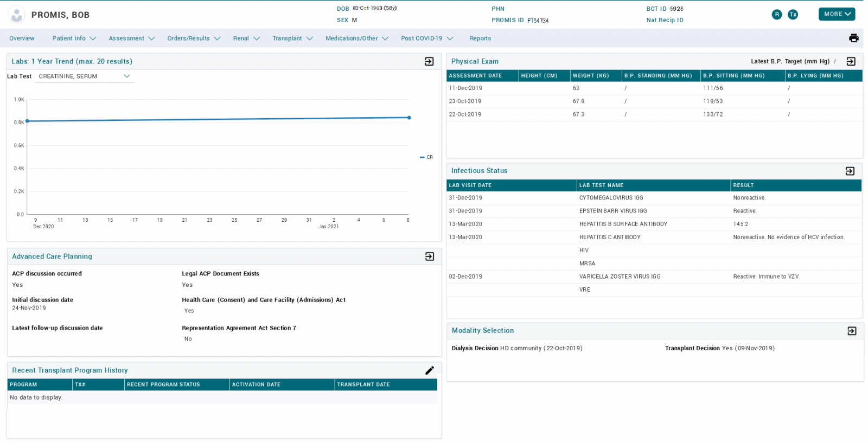Click the printer icon
This screenshot has height=443, width=868.
(x=853, y=38)
